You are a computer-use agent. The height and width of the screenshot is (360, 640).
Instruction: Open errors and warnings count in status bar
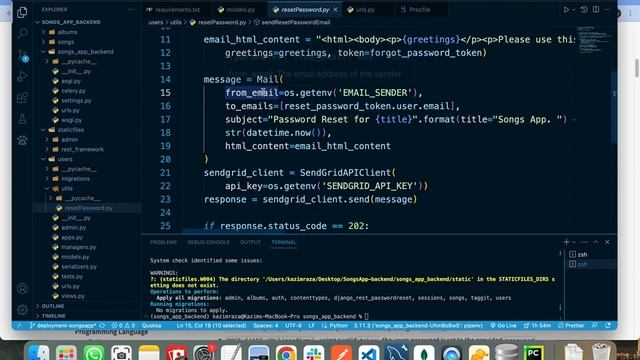(124, 326)
